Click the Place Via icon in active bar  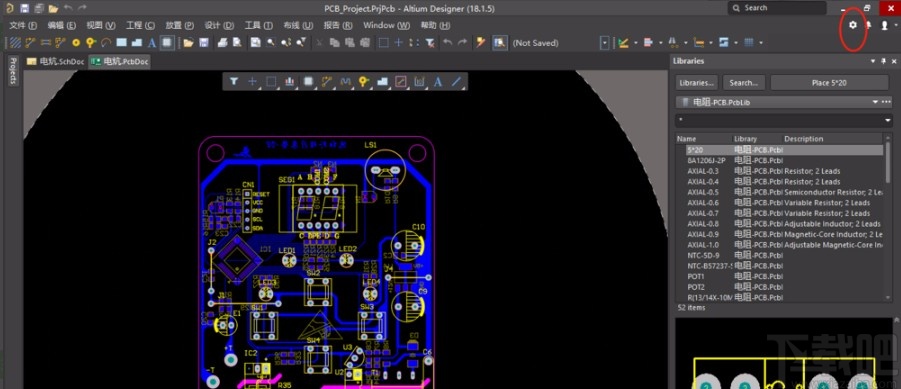pyautogui.click(x=364, y=82)
